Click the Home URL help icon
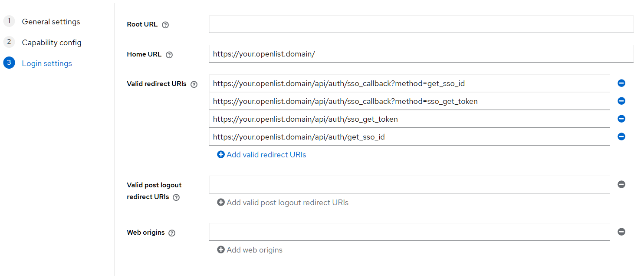644x276 pixels. (169, 55)
